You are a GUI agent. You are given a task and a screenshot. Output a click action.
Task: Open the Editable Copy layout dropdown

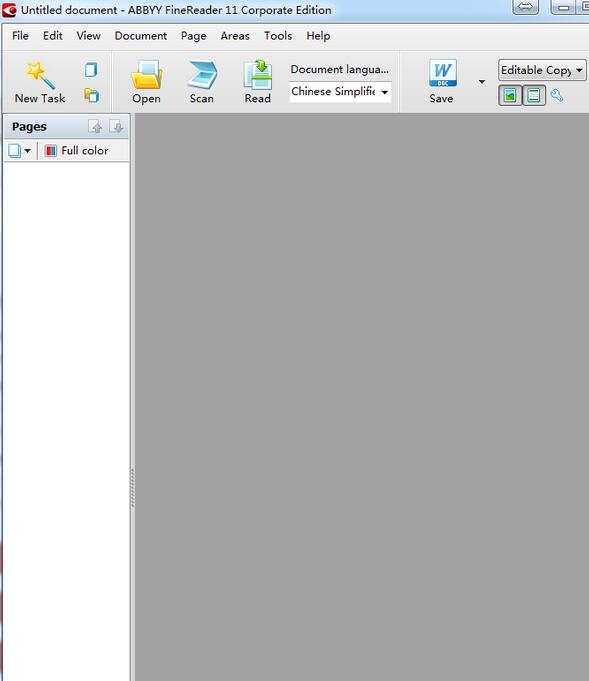pos(542,70)
